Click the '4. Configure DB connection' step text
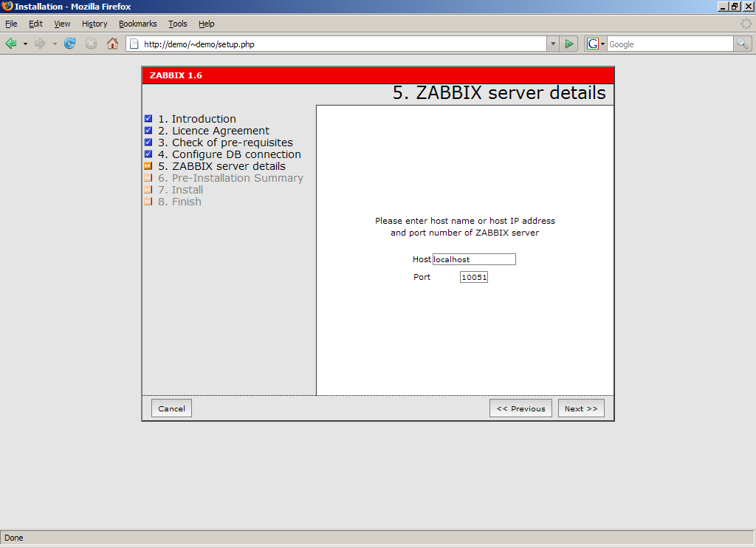This screenshot has width=756, height=548. 230,154
